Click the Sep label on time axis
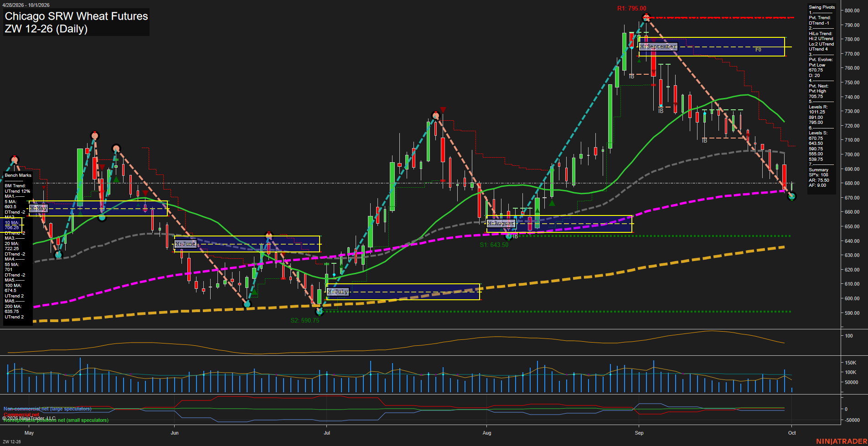The height and width of the screenshot is (446, 868). [x=639, y=433]
